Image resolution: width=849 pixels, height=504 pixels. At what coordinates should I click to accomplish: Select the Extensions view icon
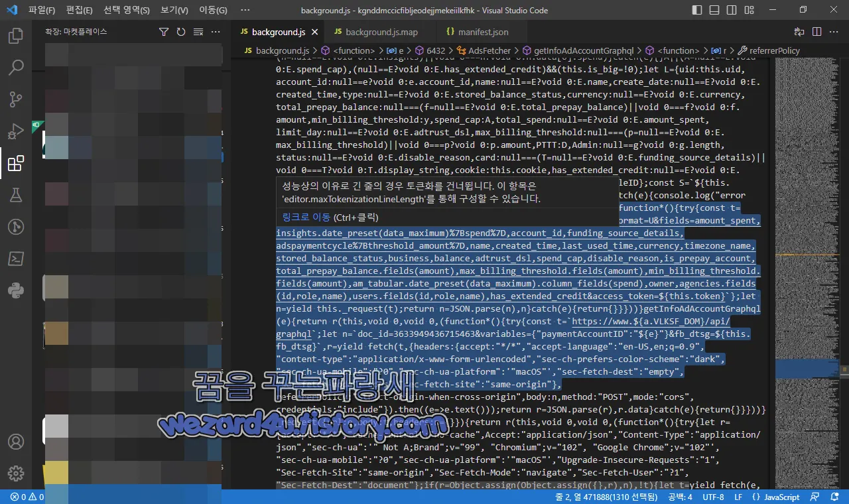click(x=16, y=163)
